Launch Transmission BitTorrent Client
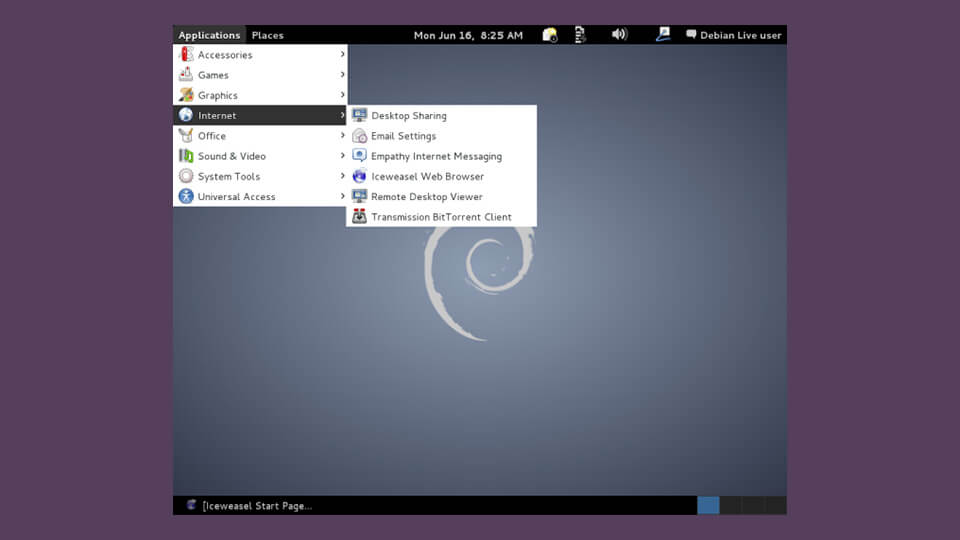This screenshot has height=540, width=960. pyautogui.click(x=441, y=216)
